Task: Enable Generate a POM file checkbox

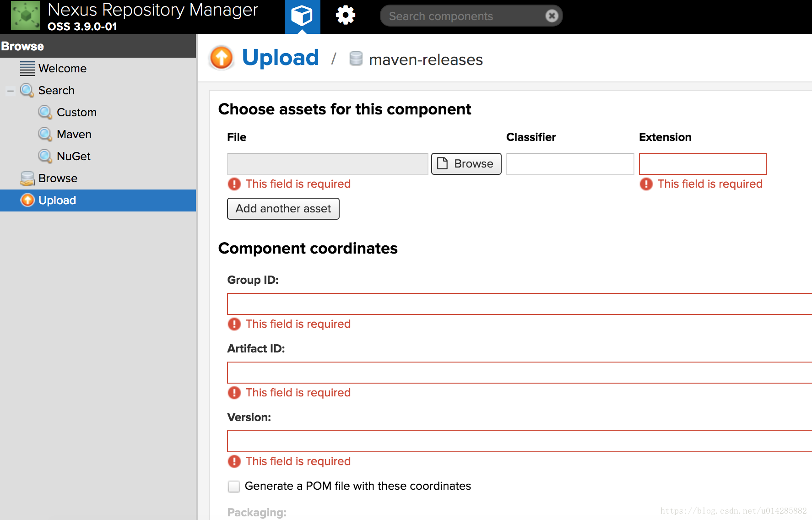Action: pyautogui.click(x=234, y=486)
